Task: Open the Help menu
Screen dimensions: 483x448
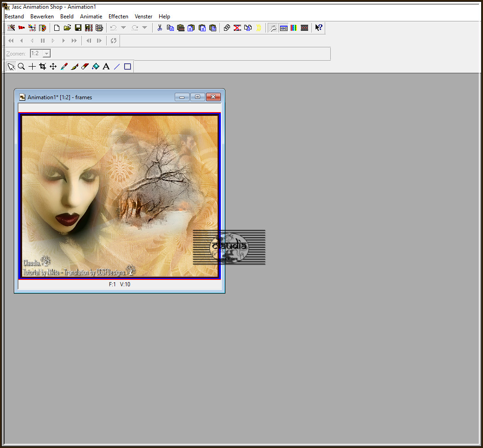Action: click(164, 17)
